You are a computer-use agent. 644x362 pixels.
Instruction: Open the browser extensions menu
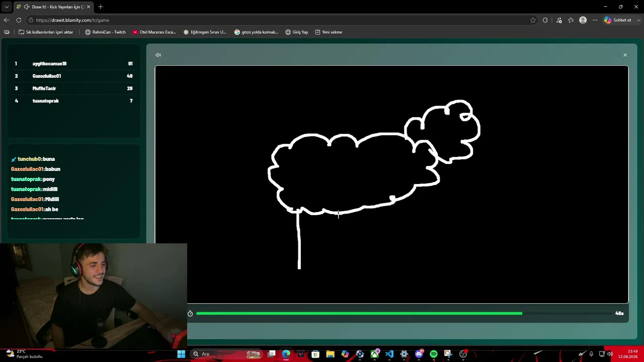(x=545, y=20)
